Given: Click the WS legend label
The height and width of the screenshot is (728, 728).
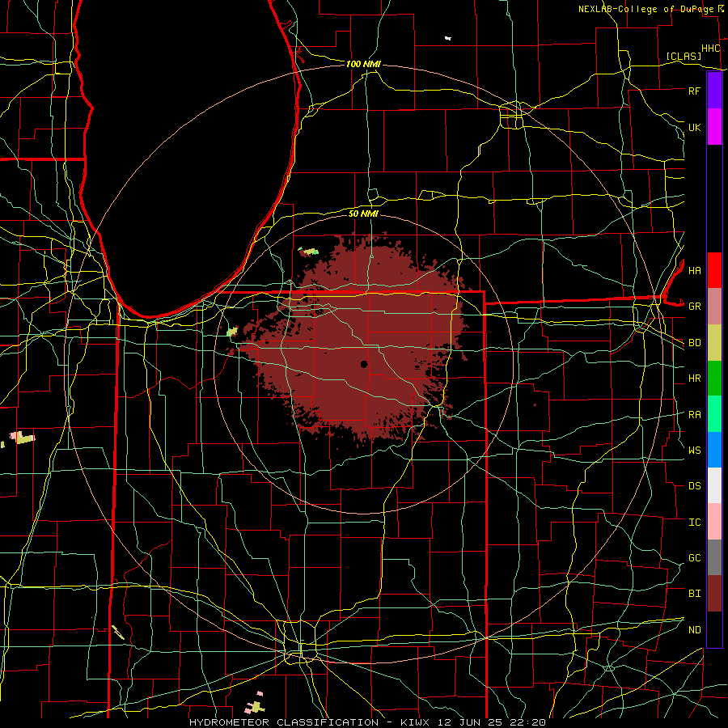Looking at the screenshot, I should [x=694, y=451].
